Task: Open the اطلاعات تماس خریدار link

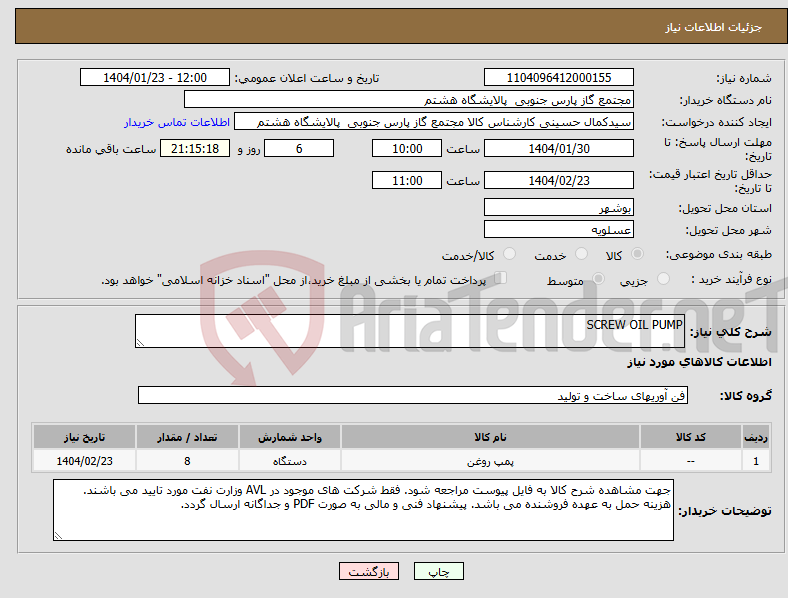Action: [177, 122]
